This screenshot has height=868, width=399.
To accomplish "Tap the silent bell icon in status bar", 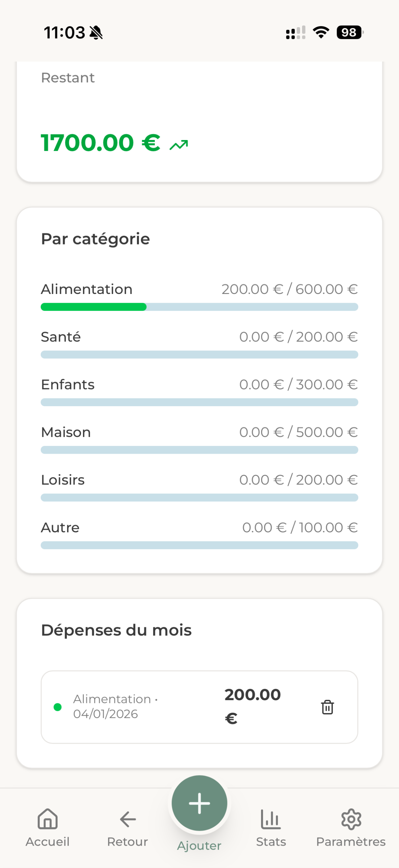I will [96, 33].
